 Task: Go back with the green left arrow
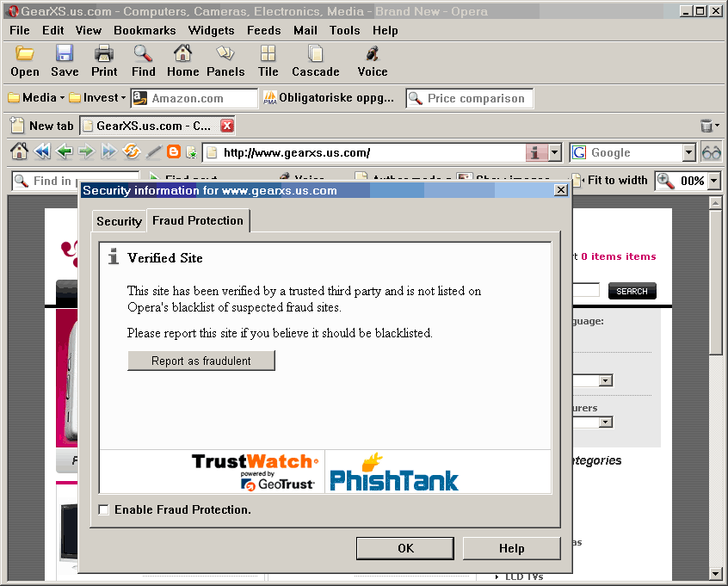64,151
